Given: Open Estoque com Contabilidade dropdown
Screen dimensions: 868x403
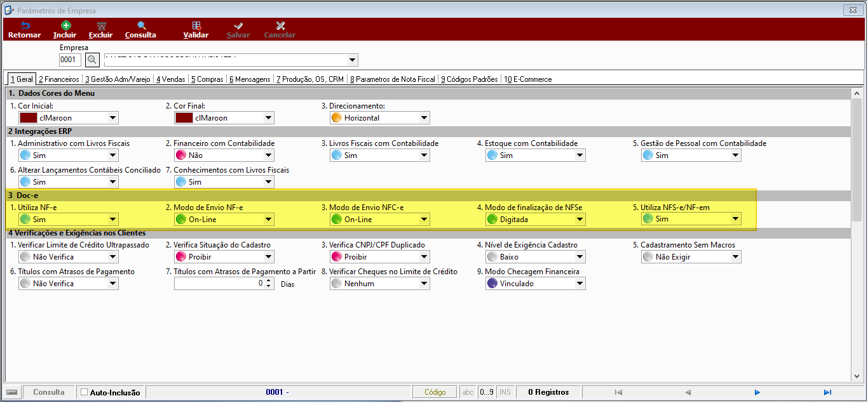Looking at the screenshot, I should click(x=580, y=155).
